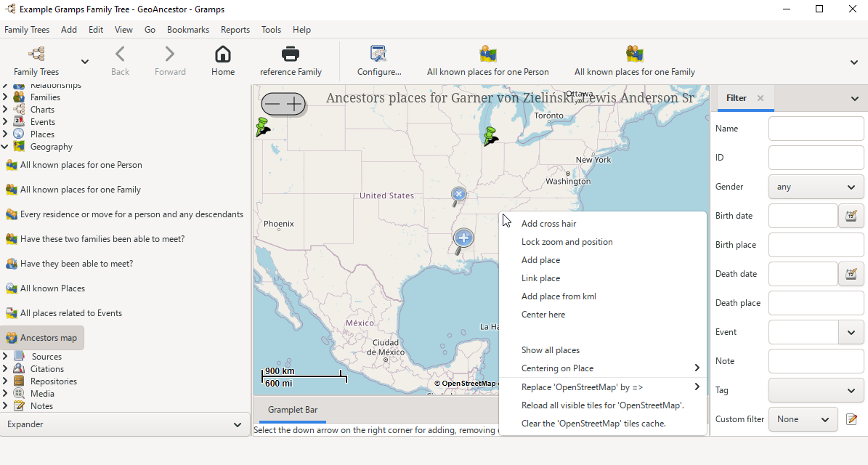Open the Events category in sidebar
868x465 pixels.
point(43,122)
